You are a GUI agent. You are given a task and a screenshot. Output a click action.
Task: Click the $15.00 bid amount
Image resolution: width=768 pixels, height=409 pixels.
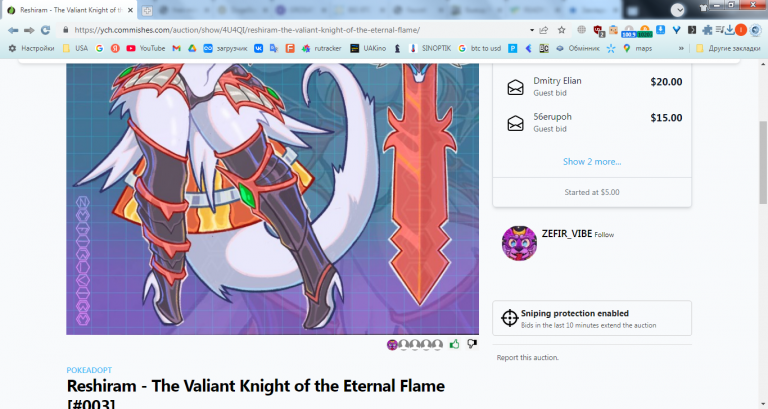tap(666, 118)
